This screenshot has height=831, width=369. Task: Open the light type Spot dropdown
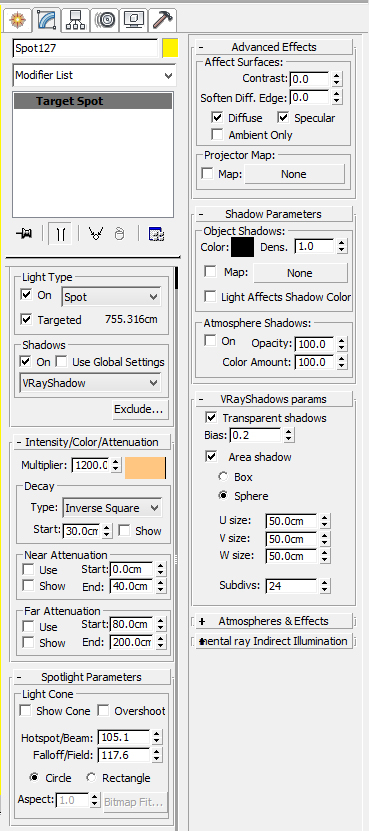111,297
